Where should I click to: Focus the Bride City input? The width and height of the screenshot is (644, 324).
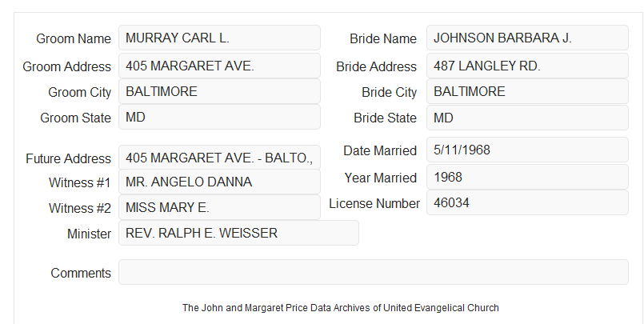click(527, 91)
